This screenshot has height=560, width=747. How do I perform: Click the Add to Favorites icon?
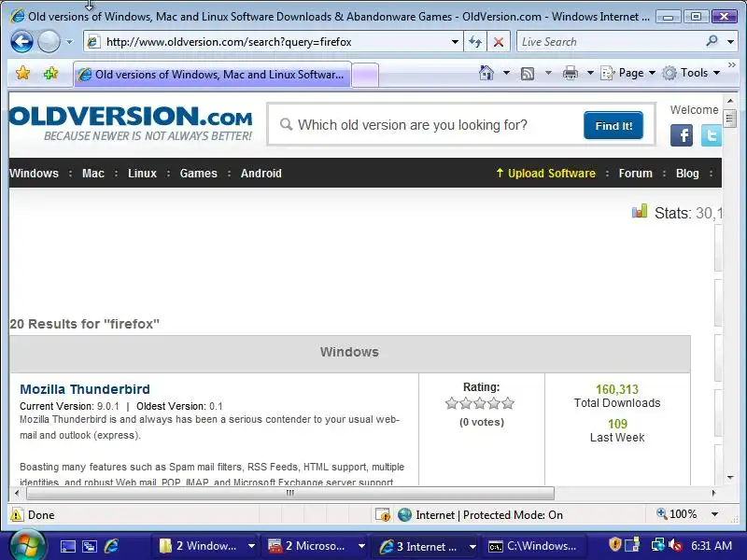pos(50,74)
